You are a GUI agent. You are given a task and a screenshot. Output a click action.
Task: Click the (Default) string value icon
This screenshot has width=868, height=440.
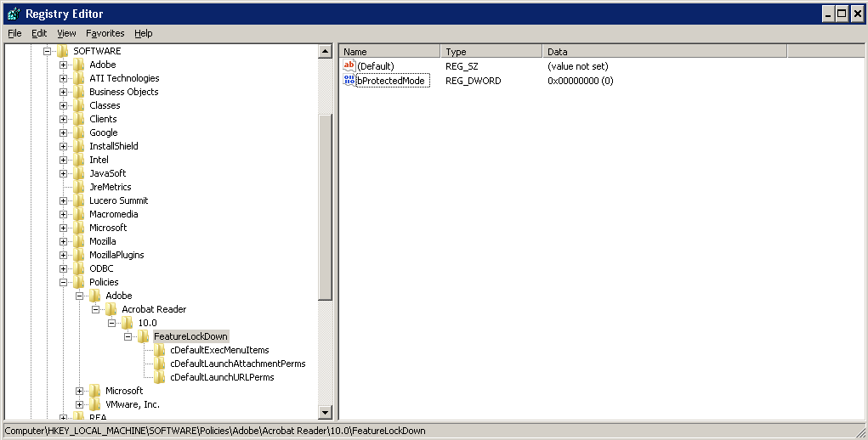click(x=349, y=65)
